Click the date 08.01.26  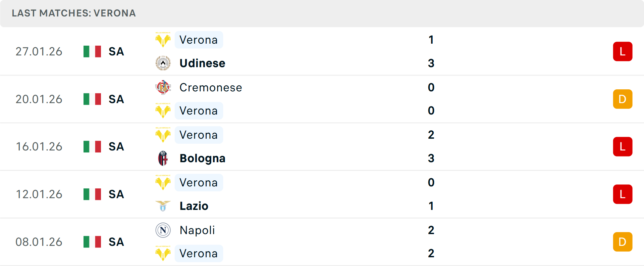coord(39,241)
